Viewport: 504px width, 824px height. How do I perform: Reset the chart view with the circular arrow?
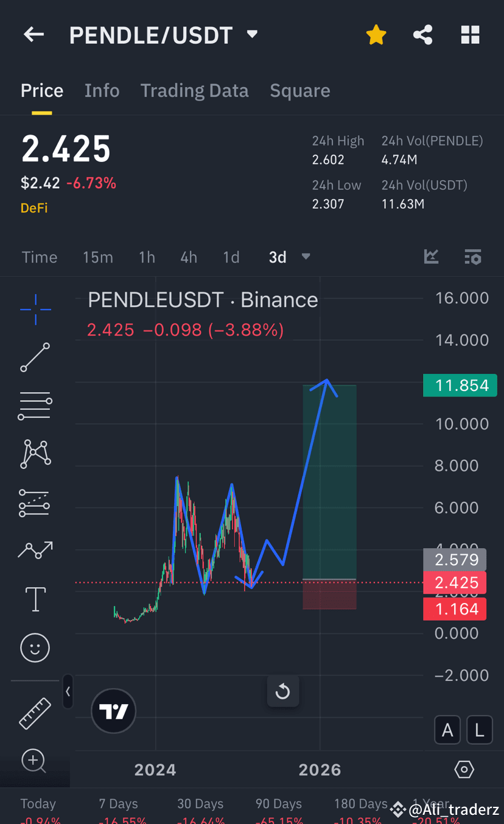pos(283,691)
